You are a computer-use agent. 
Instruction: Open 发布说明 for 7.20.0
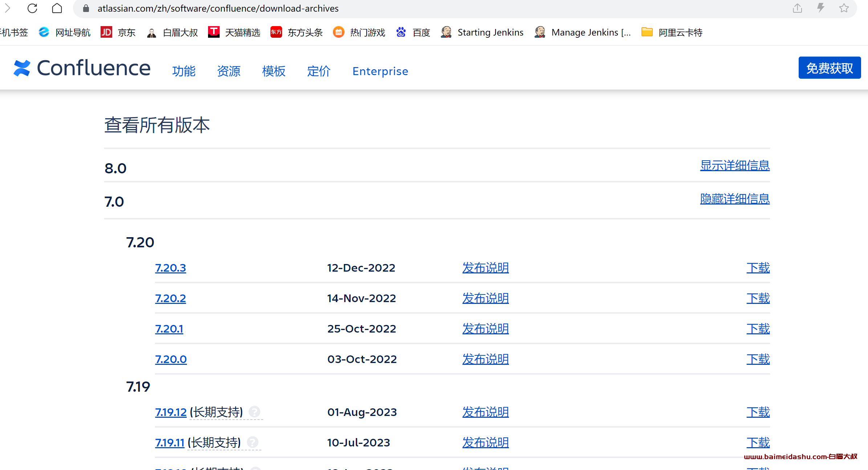tap(485, 359)
